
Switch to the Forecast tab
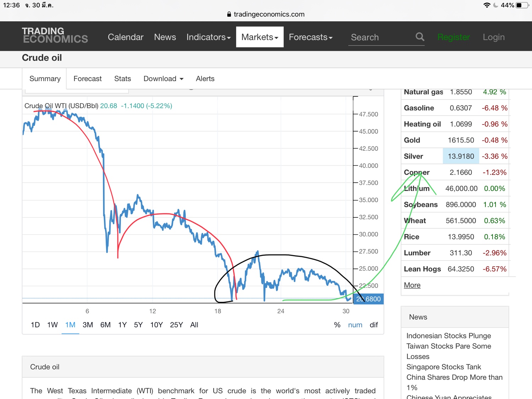88,79
